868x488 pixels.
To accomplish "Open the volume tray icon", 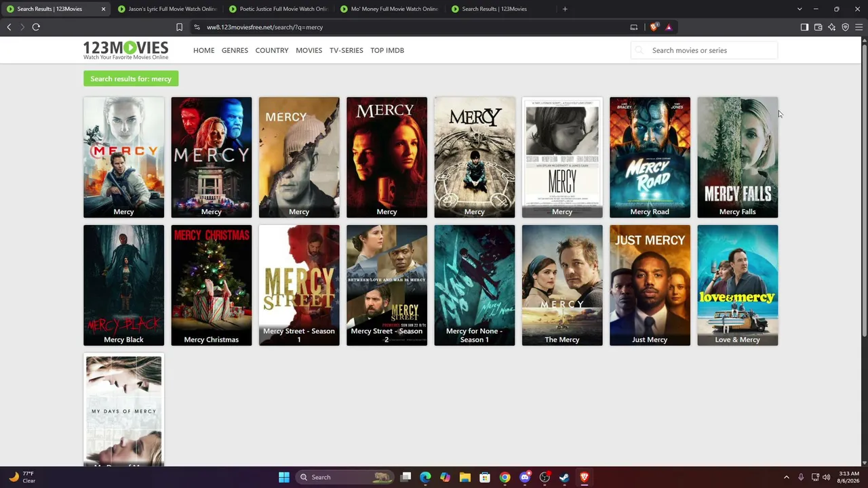I will click(x=827, y=477).
